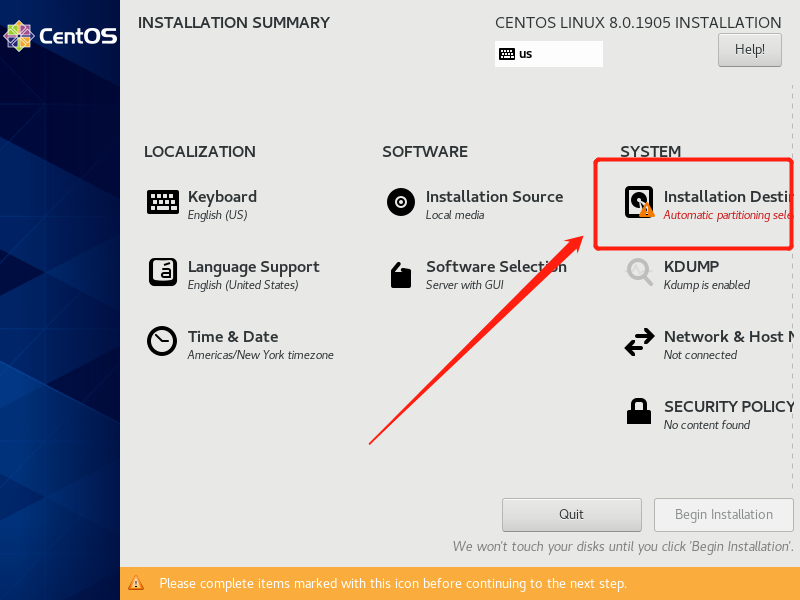Click the 'Local media' status text
Image resolution: width=800 pixels, height=600 pixels.
coord(455,215)
